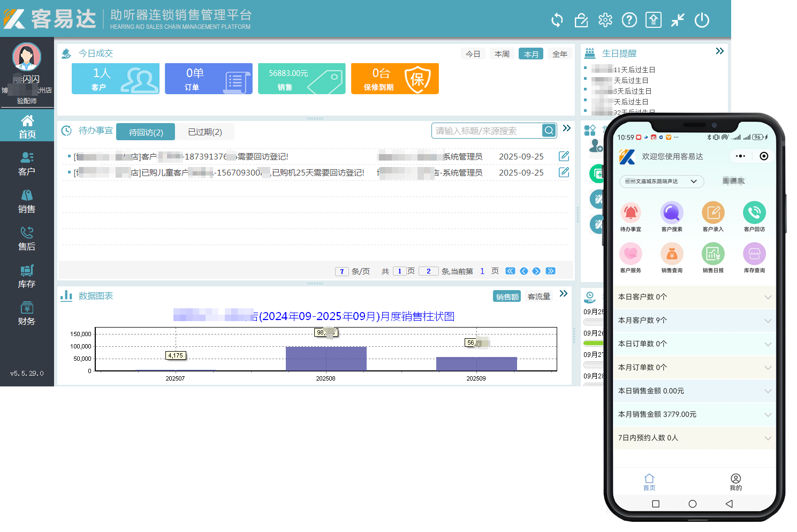This screenshot has height=532, width=797.
Task: Toggle chart to 客流量 view
Action: tap(539, 297)
